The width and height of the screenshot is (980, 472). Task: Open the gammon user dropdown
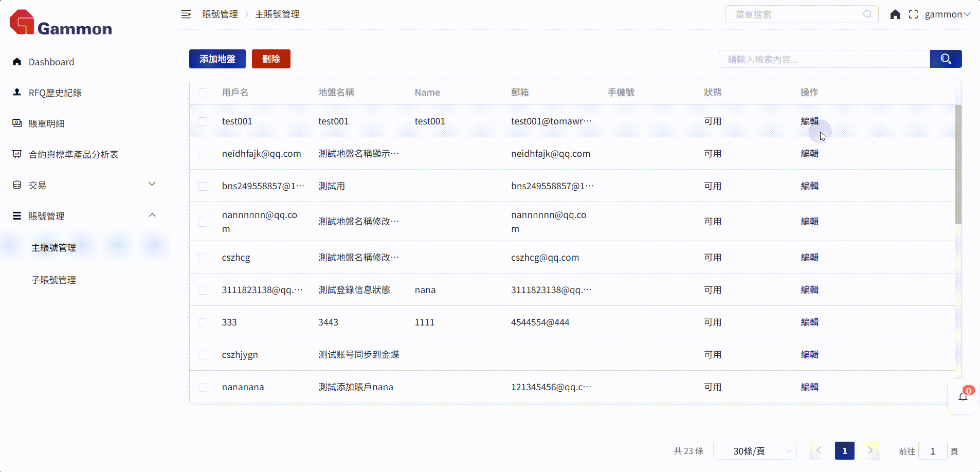tap(947, 14)
